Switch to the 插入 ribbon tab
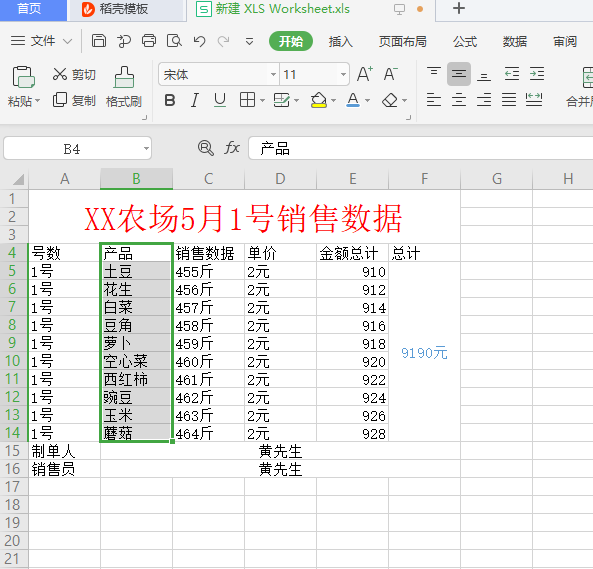 tap(340, 41)
